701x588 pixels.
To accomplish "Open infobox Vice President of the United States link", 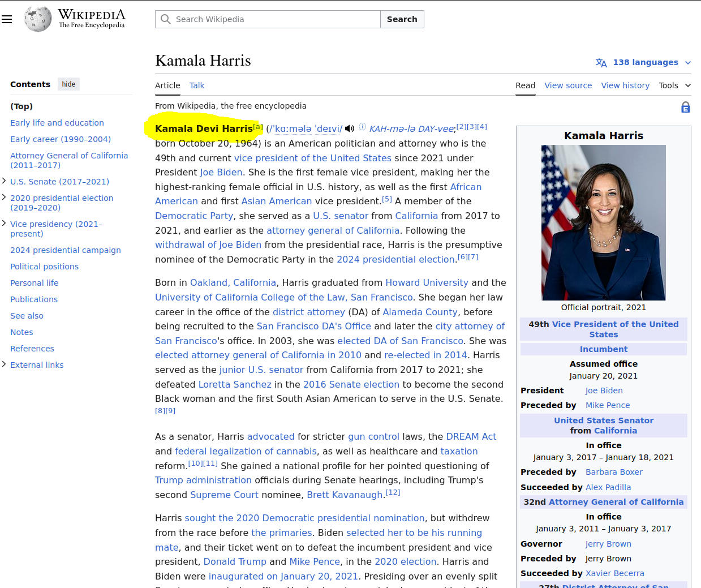I will 615,329.
